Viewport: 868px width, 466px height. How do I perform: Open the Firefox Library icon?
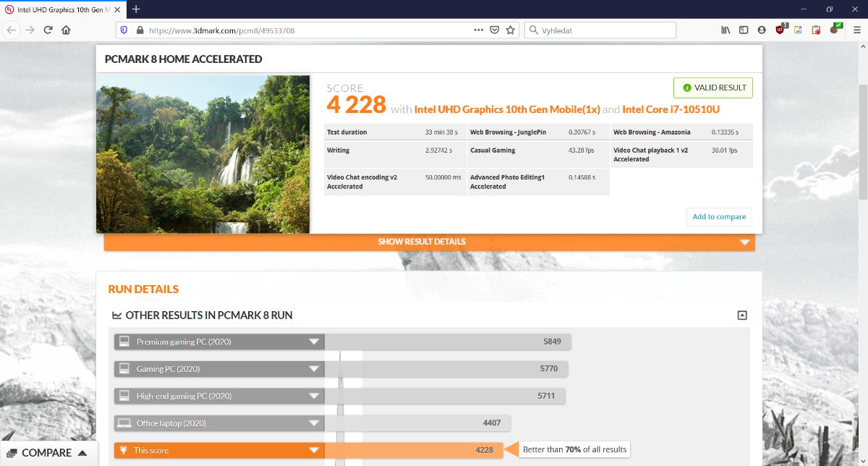(726, 30)
